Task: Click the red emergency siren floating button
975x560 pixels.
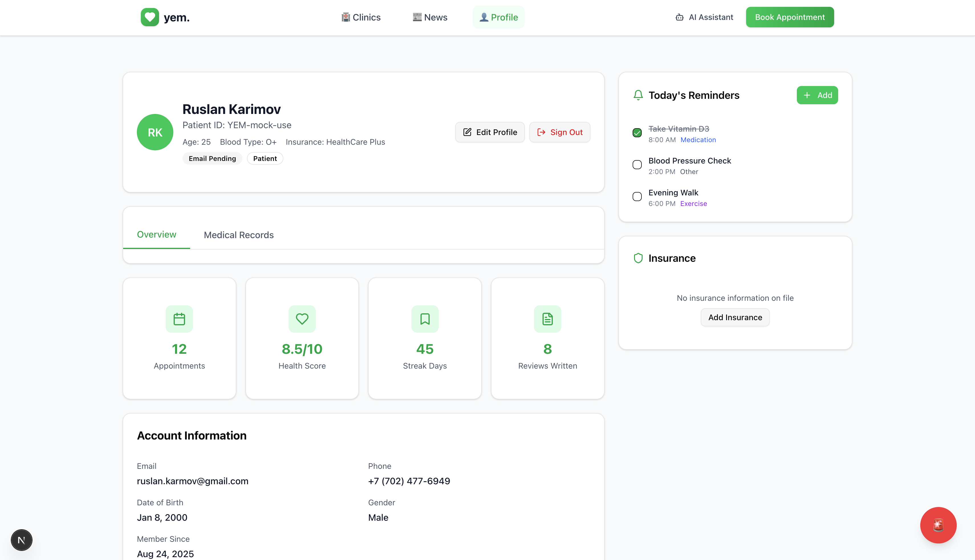Action: pos(938,525)
